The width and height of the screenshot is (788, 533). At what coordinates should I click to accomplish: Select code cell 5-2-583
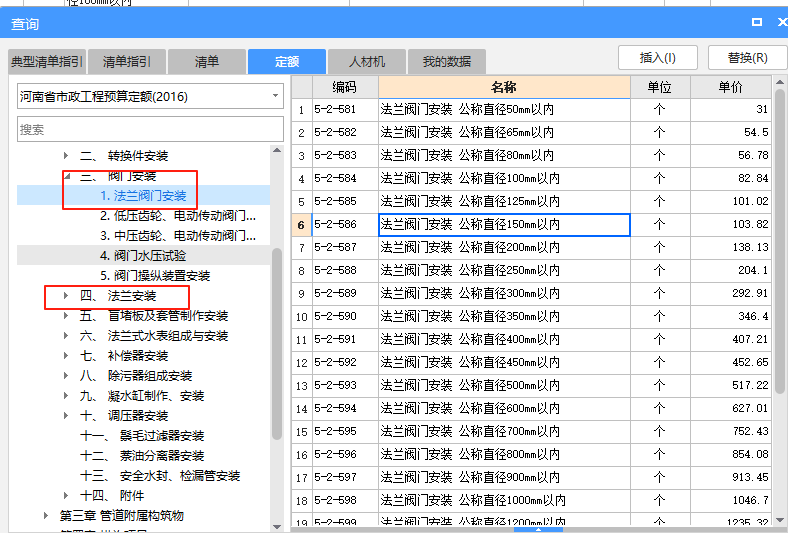click(x=345, y=155)
